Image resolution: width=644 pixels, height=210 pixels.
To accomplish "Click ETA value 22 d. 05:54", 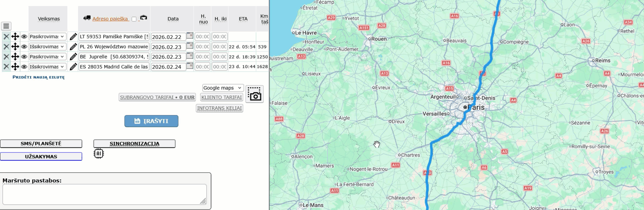I will tap(242, 47).
